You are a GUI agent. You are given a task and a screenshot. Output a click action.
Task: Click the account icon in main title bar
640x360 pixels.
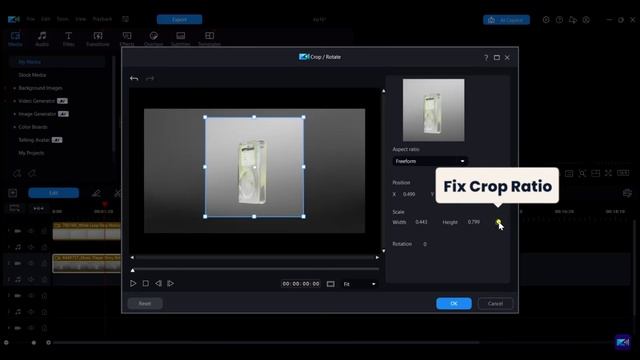tap(586, 20)
